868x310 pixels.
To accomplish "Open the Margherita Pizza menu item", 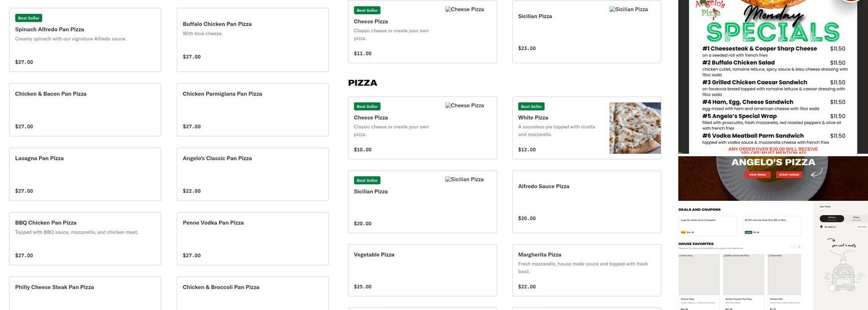I will pos(587,270).
